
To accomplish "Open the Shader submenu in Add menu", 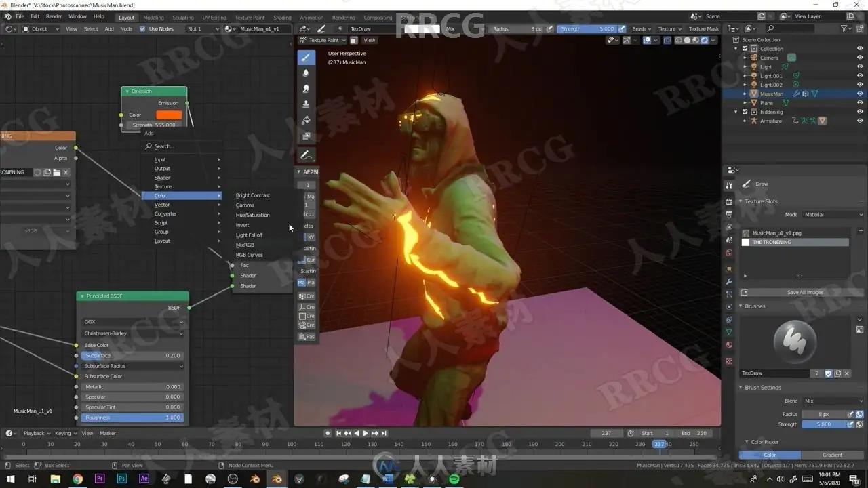I will pos(182,178).
